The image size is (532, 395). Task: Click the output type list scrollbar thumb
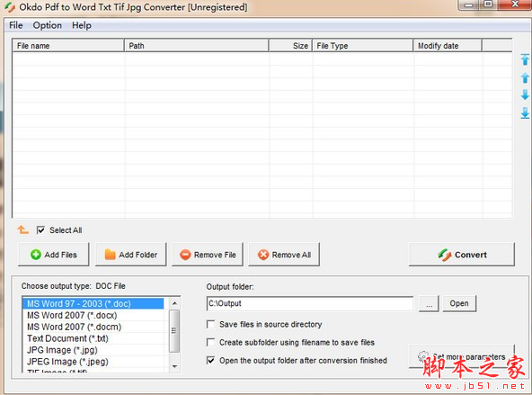(x=174, y=330)
